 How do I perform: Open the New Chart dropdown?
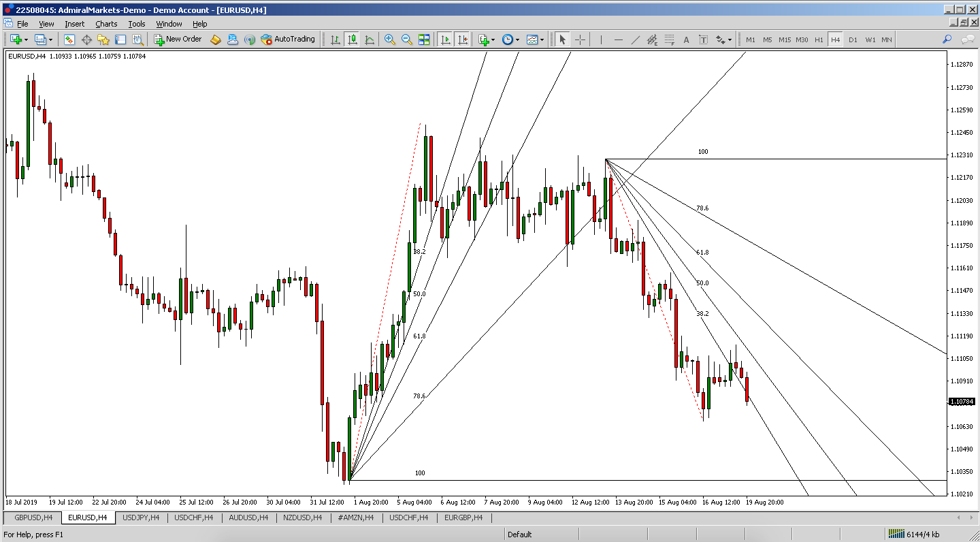pos(26,39)
